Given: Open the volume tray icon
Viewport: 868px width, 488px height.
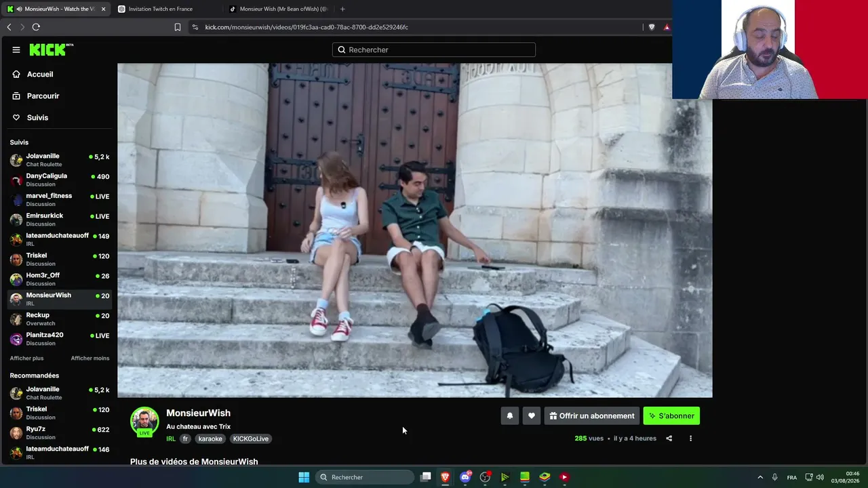Looking at the screenshot, I should (x=820, y=477).
